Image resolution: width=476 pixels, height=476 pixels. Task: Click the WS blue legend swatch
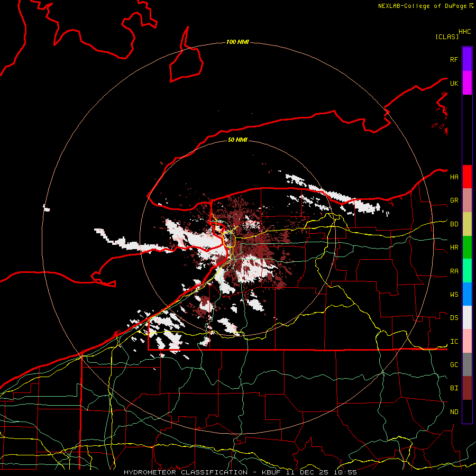coord(467,294)
